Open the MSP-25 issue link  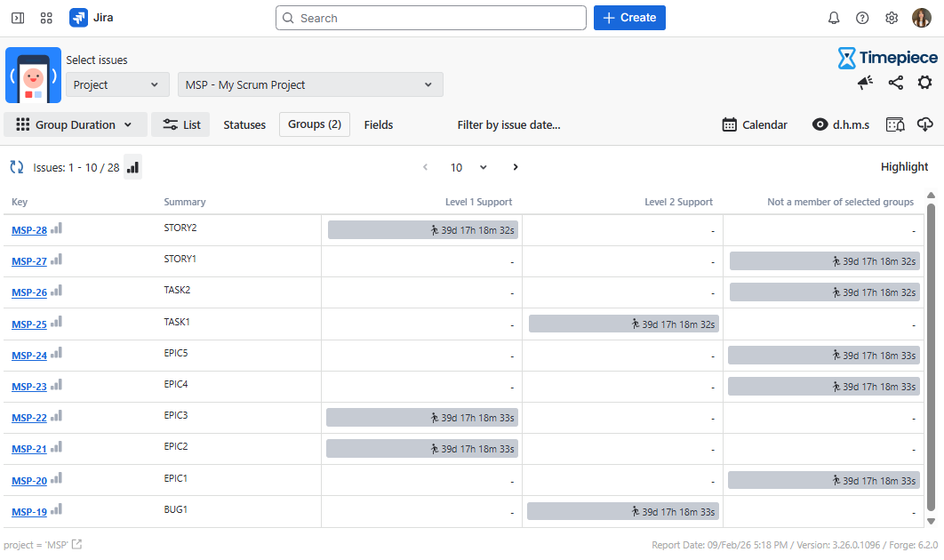point(29,324)
